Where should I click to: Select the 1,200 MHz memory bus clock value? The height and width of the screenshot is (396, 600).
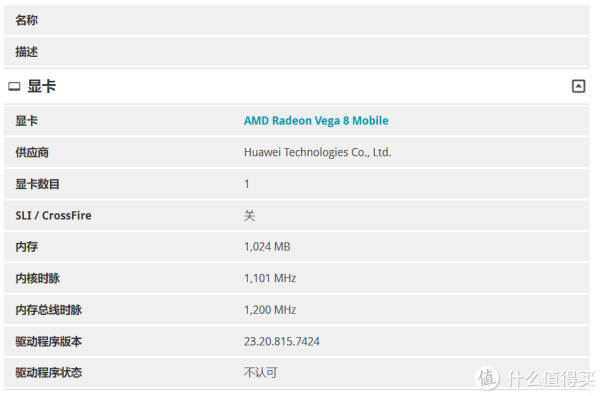tap(270, 310)
